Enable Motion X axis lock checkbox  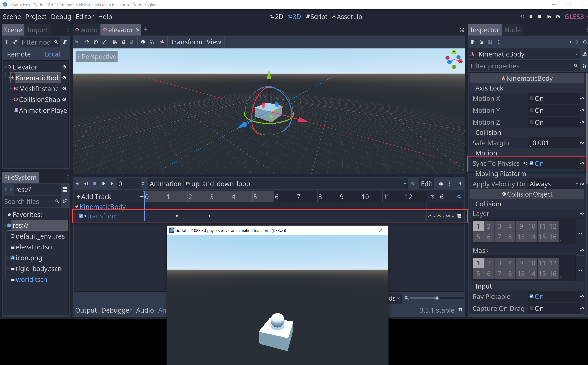[x=531, y=99]
